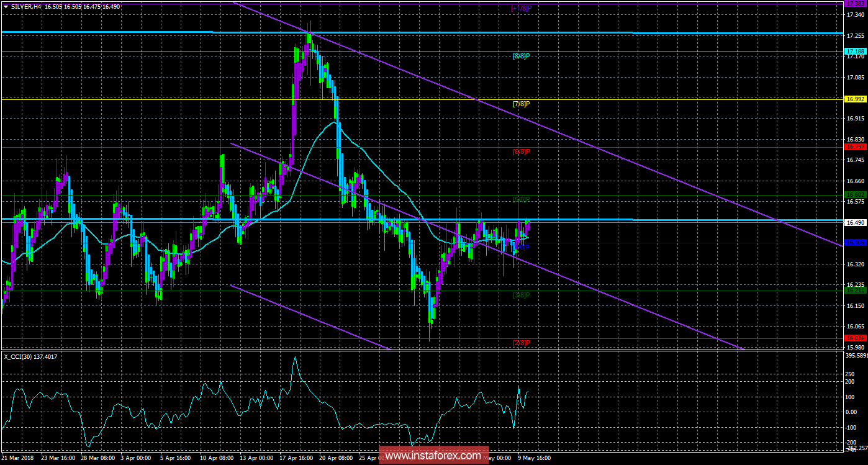Click the white 16.490 current price tag

(x=855, y=222)
